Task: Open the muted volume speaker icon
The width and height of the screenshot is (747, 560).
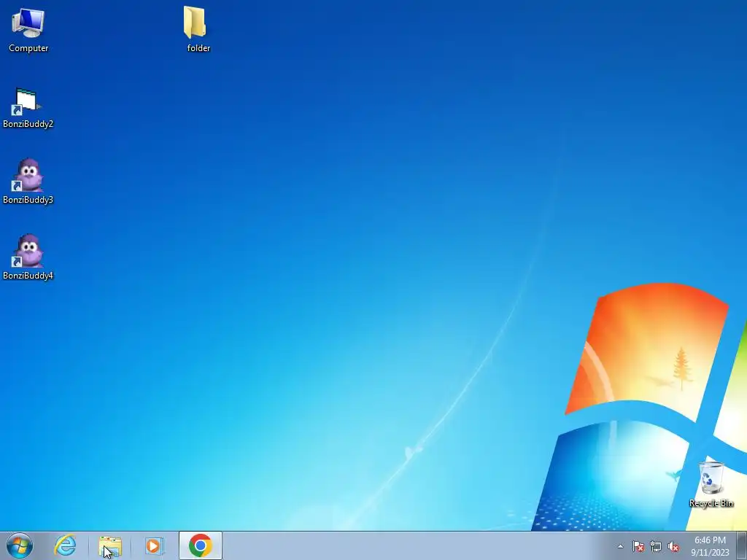Action: point(673,546)
